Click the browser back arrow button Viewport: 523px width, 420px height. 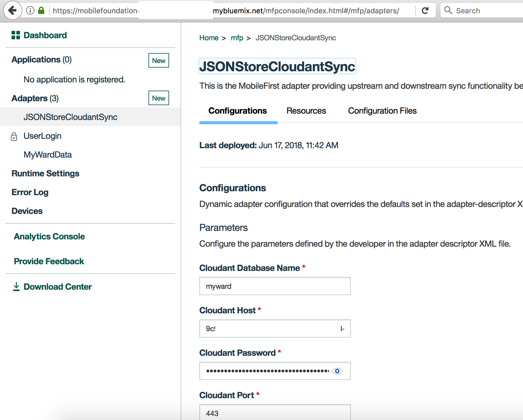coord(12,11)
